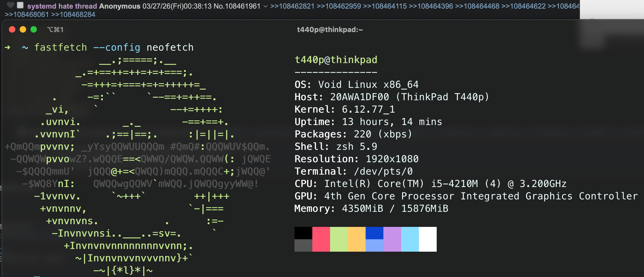Click the light green color swatch in the palette
This screenshot has width=644, height=277.
click(339, 239)
